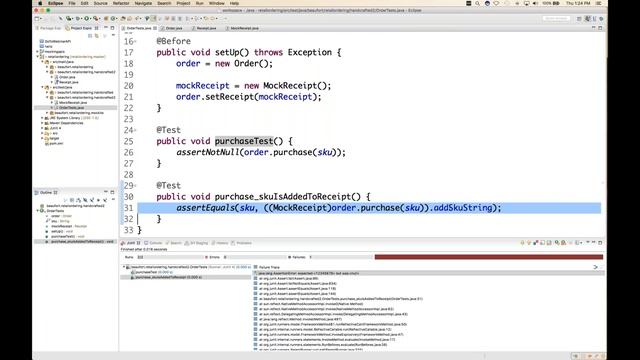Open the Run menu

(200, 3)
